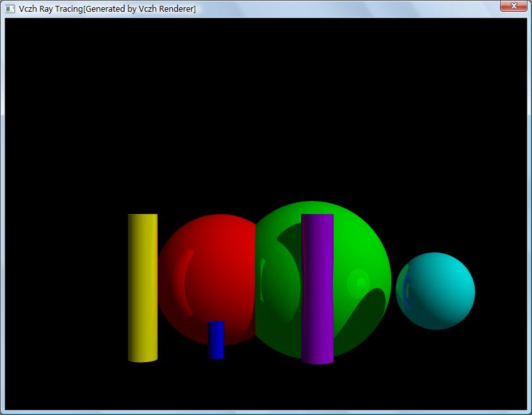Click the Vczh Ray Tracing title text
The width and height of the screenshot is (532, 415).
pos(107,9)
